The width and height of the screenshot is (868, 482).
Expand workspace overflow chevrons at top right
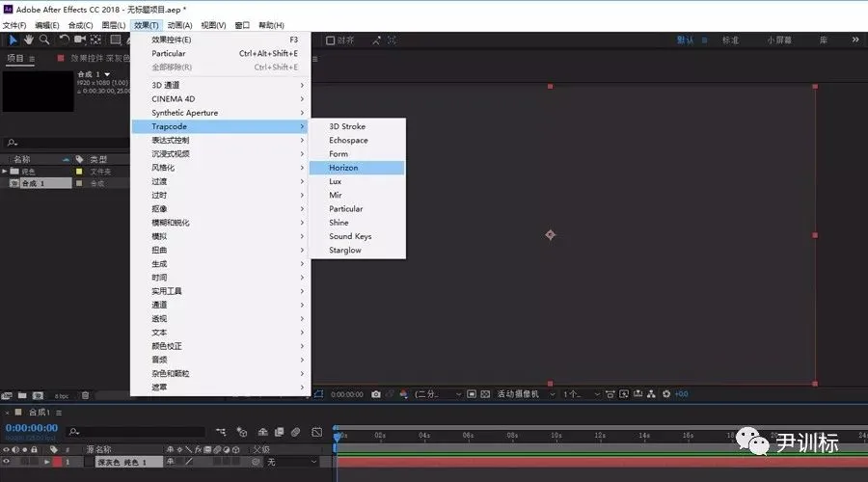(855, 40)
